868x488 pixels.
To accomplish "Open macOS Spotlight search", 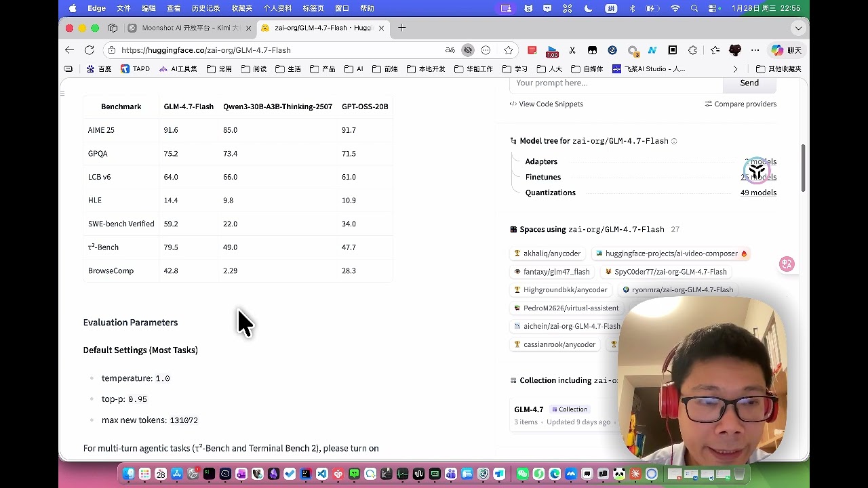I will click(694, 8).
